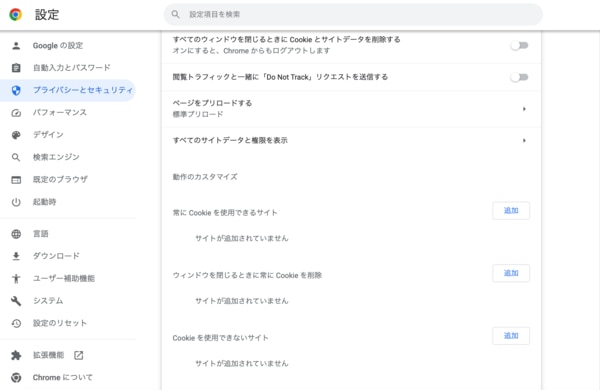The width and height of the screenshot is (600, 390).
Task: Add site to ウィンドウを閉じるときに常に Cookie を削除
Action: tap(511, 273)
